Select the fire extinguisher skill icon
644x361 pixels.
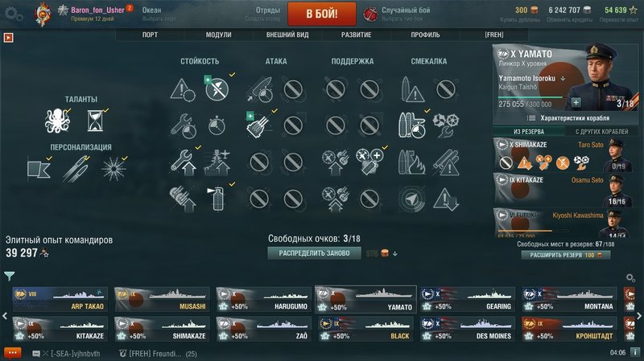click(x=217, y=199)
